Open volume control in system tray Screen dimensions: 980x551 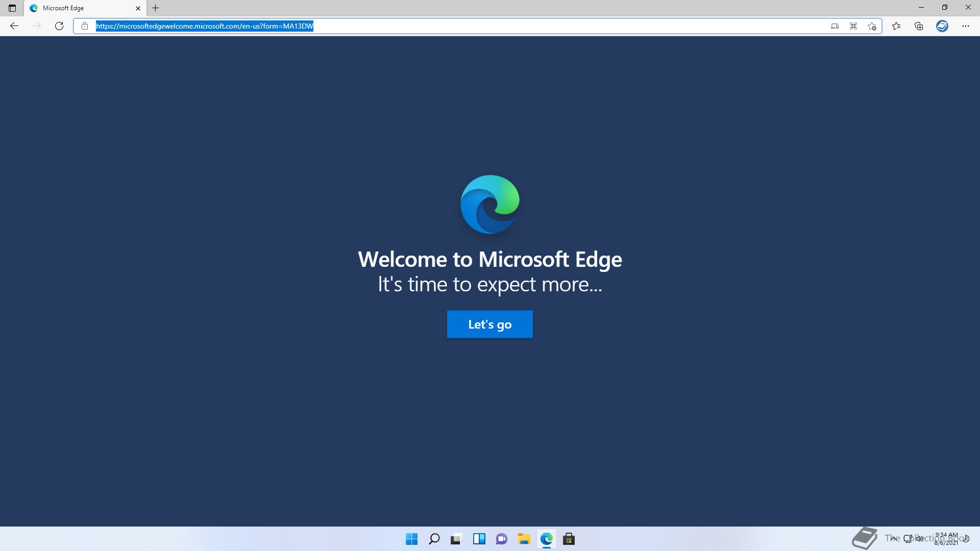(x=919, y=538)
